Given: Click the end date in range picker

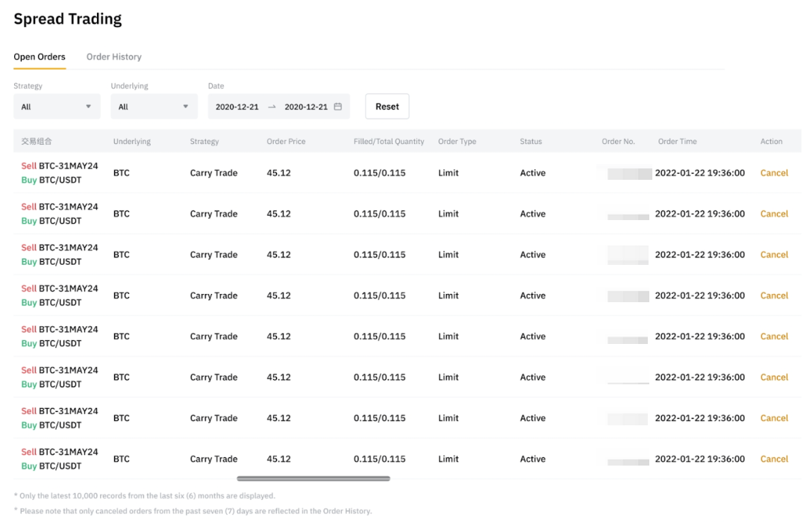Looking at the screenshot, I should coord(306,107).
